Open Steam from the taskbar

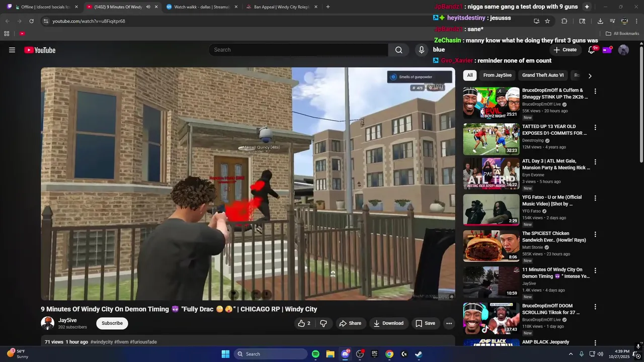(419, 354)
